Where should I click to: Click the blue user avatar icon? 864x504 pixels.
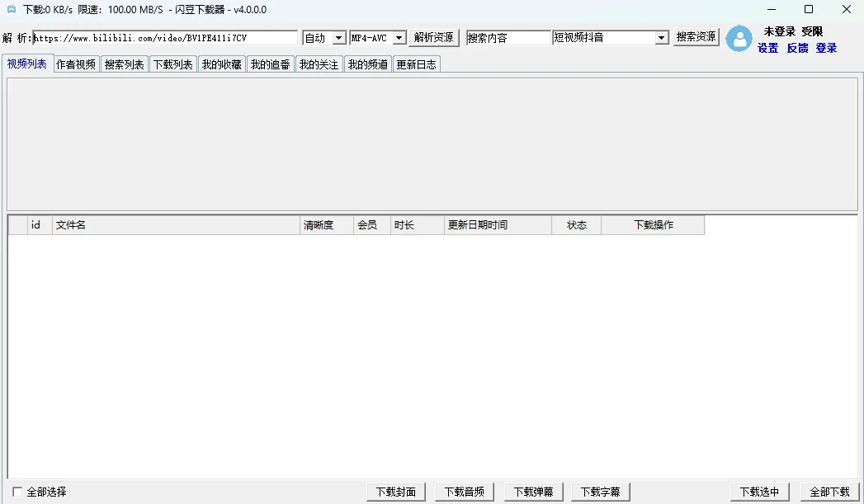[739, 39]
